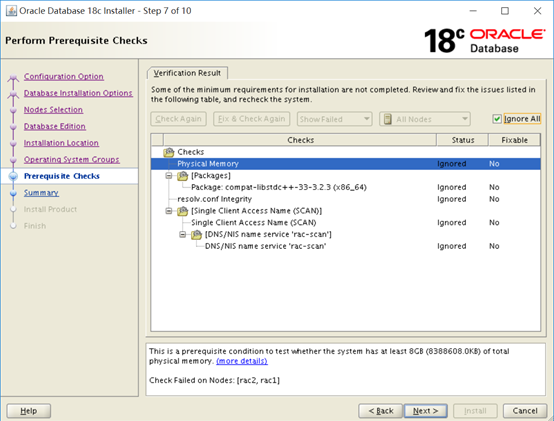Viewport: 554px width, 421px height.
Task: Click the All Nodes server icon
Action: point(387,119)
